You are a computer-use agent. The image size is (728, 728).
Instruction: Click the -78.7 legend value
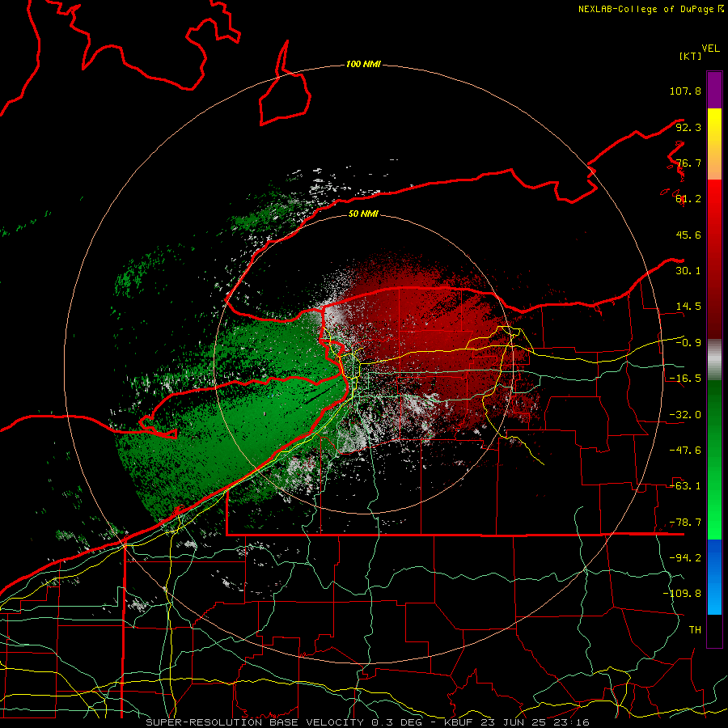tap(685, 523)
